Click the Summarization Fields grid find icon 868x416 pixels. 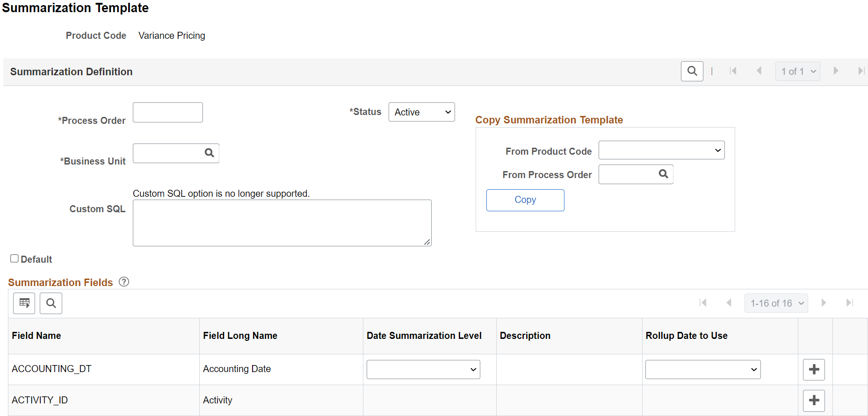[51, 303]
